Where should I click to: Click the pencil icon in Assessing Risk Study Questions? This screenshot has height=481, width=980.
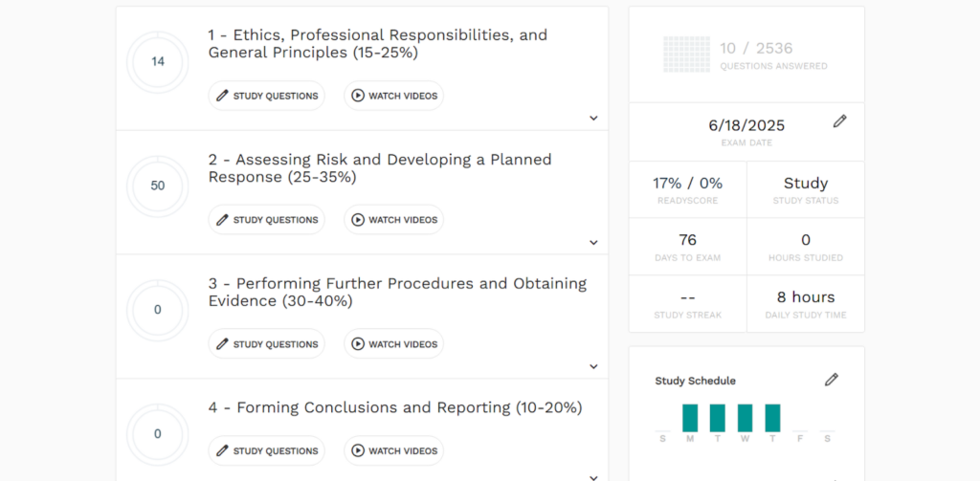tap(223, 220)
